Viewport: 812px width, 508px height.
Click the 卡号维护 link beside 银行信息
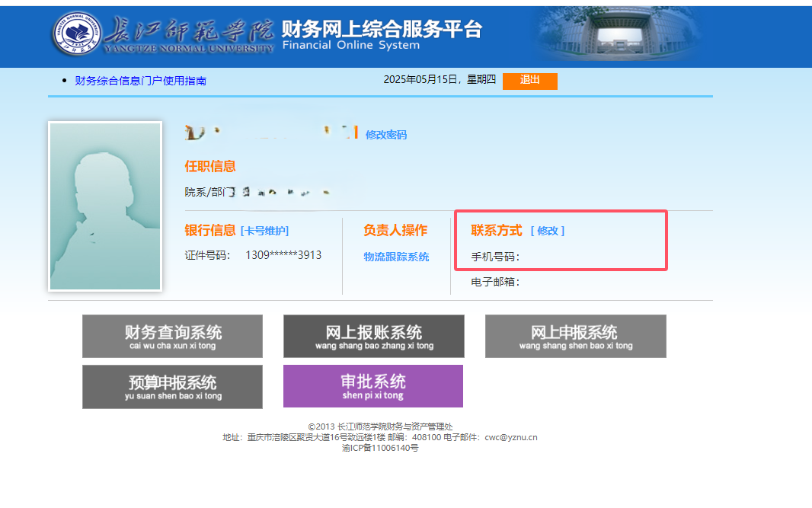tap(264, 231)
